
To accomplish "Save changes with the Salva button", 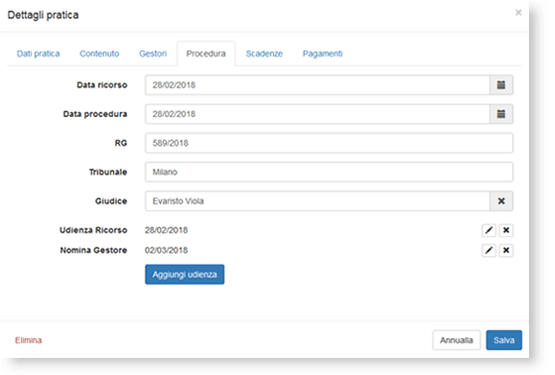I will (x=504, y=340).
